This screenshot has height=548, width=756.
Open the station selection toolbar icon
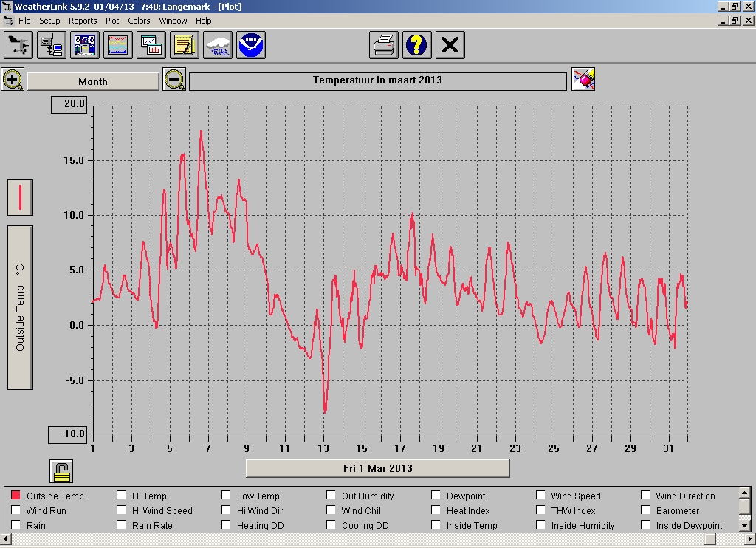pos(18,45)
